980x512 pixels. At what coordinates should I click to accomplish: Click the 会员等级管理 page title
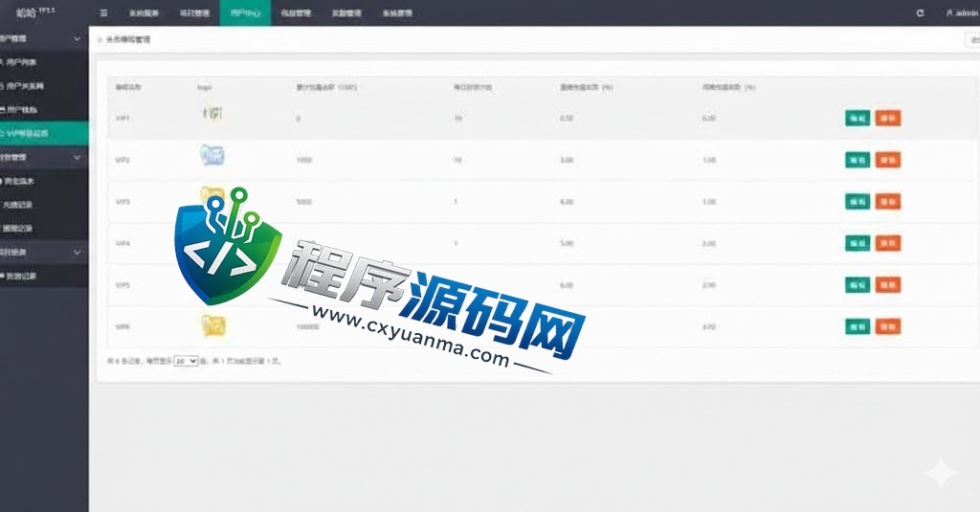(x=127, y=39)
